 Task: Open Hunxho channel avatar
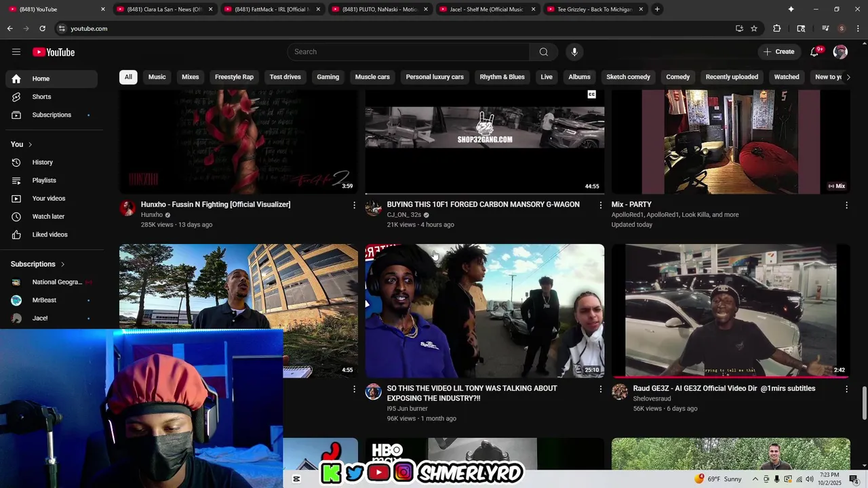point(127,208)
